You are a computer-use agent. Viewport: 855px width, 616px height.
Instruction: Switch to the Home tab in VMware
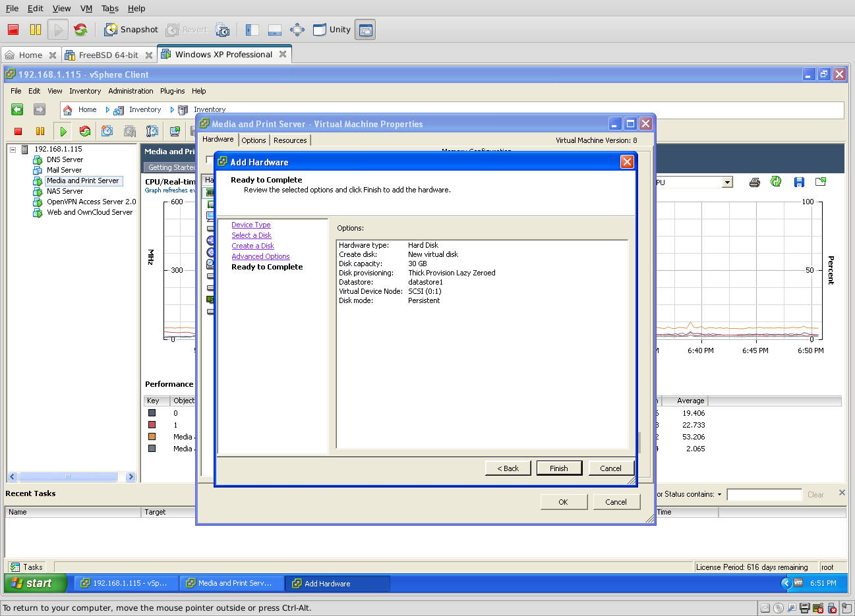(30, 55)
